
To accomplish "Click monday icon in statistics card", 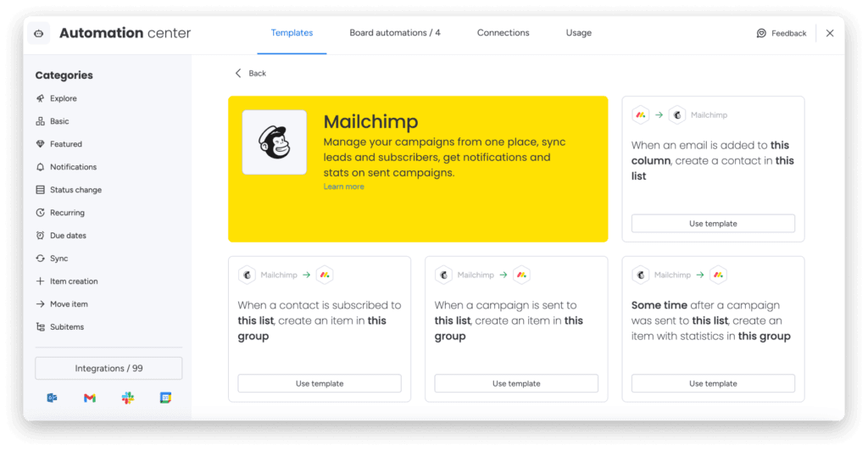I will point(719,275).
